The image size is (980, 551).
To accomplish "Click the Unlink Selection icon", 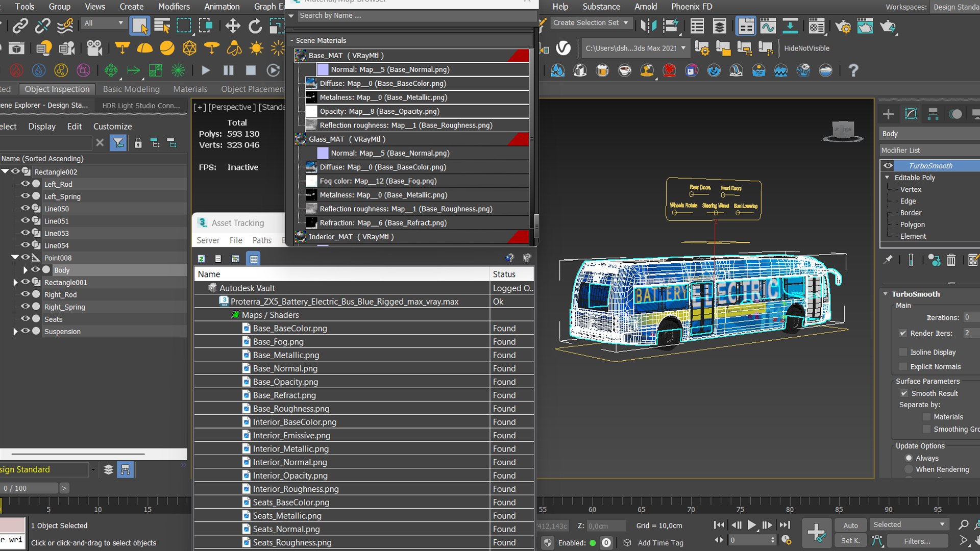I will (x=43, y=26).
